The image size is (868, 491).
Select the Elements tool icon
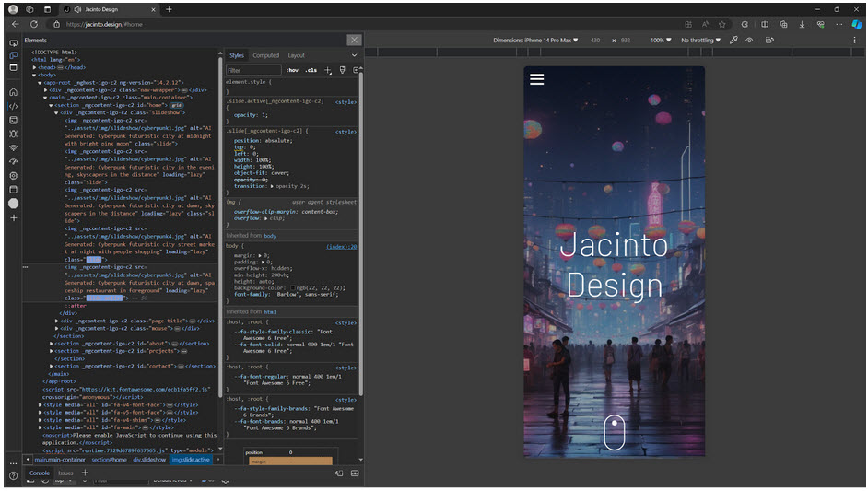13,106
